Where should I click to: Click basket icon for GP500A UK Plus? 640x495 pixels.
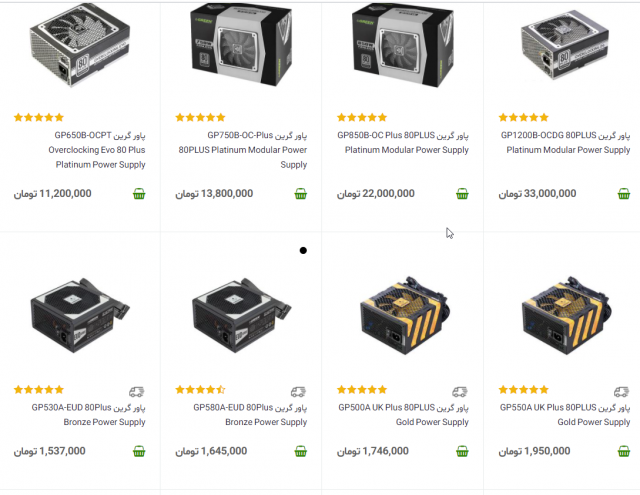tap(462, 451)
